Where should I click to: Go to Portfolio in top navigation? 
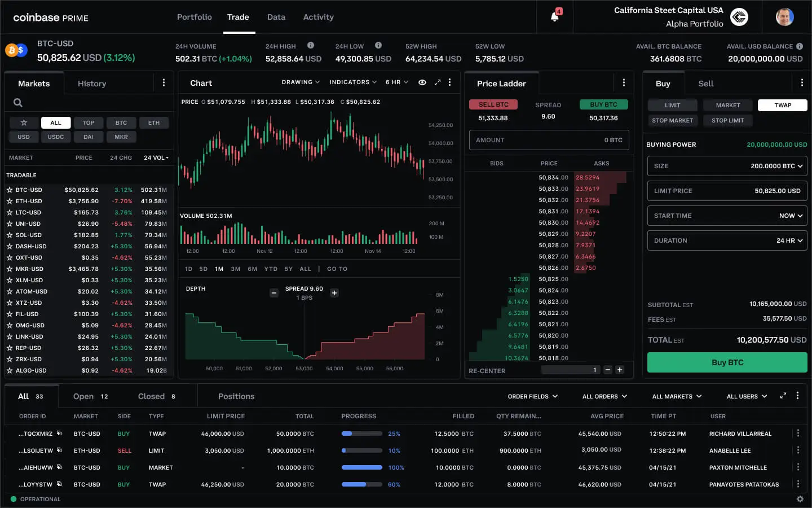195,17
